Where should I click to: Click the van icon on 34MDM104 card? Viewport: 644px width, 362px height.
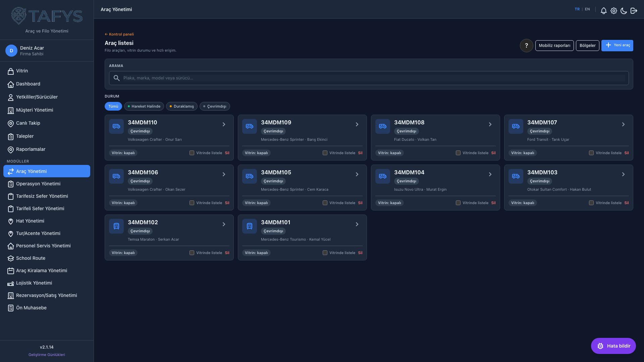(383, 176)
